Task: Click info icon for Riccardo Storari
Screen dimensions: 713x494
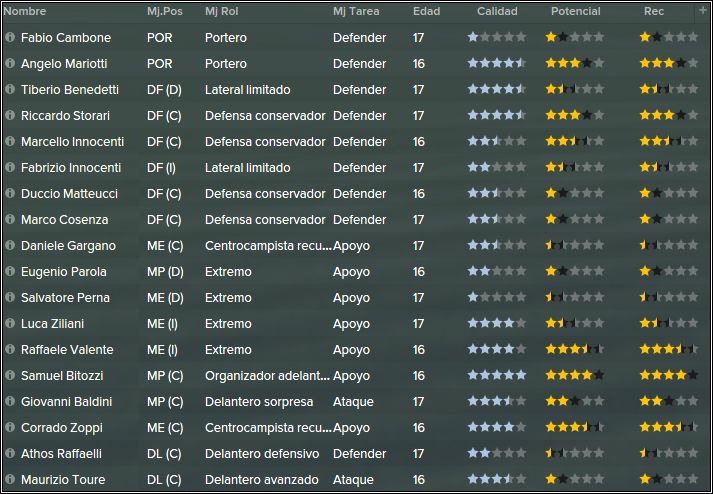Action: (x=10, y=115)
